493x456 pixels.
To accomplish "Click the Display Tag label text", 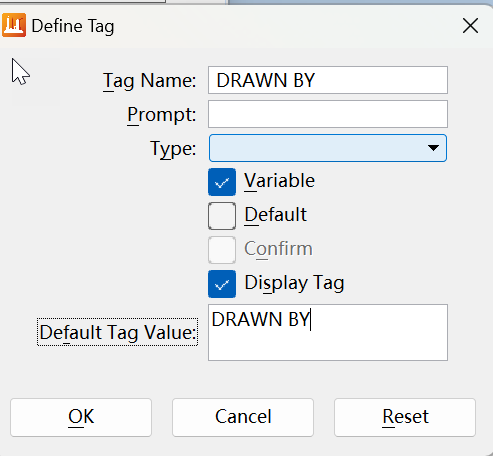I will coord(294,283).
